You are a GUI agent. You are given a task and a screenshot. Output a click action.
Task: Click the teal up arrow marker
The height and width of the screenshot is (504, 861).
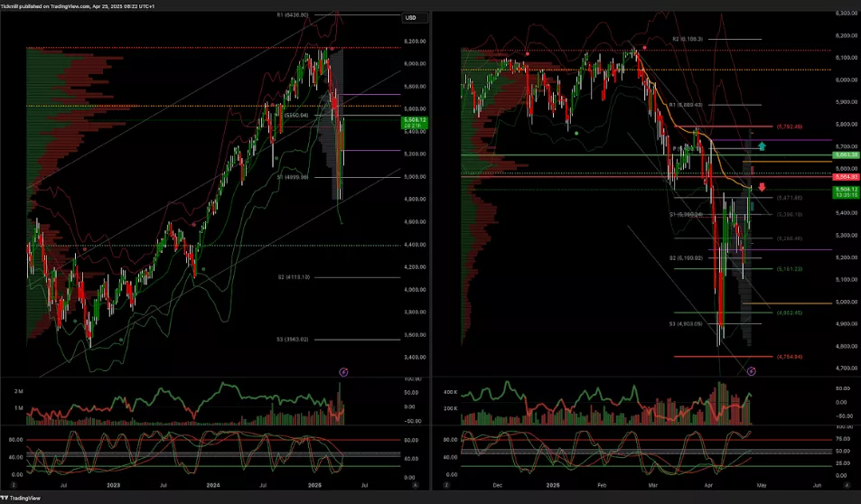click(x=762, y=145)
